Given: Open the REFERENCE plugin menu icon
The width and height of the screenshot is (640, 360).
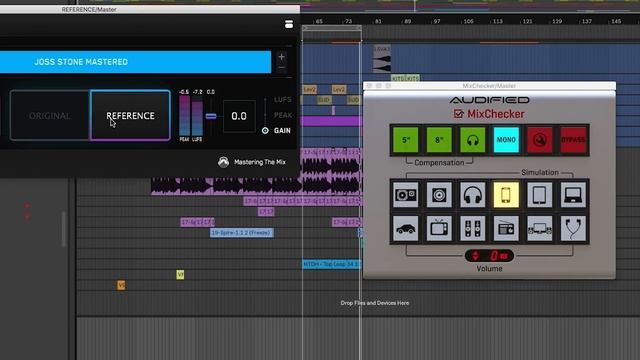Looking at the screenshot, I should tap(289, 24).
